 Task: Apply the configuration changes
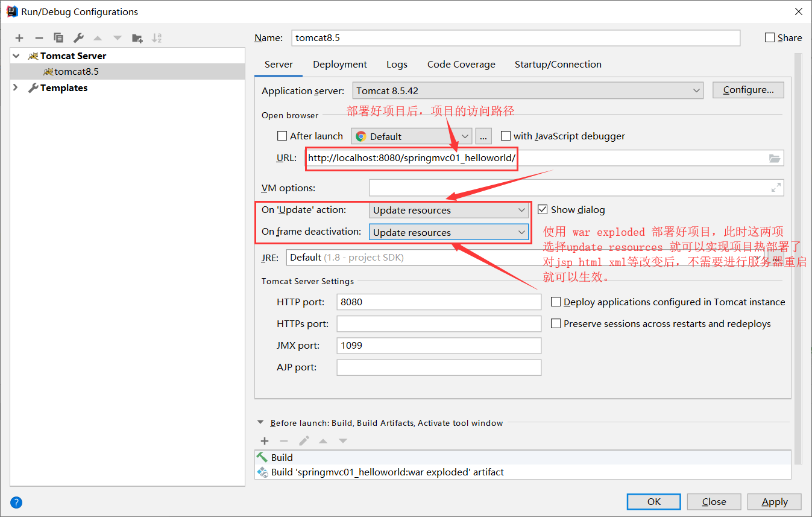(774, 501)
